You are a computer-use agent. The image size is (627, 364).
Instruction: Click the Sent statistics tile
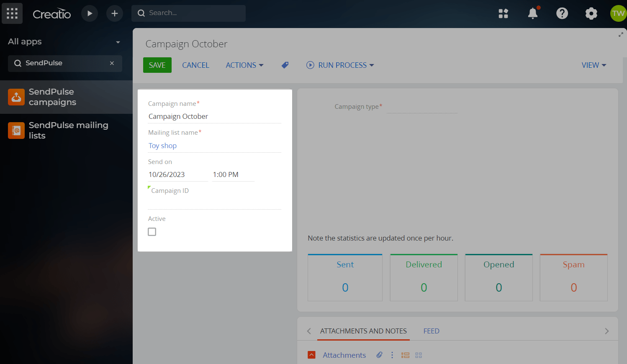tap(345, 277)
